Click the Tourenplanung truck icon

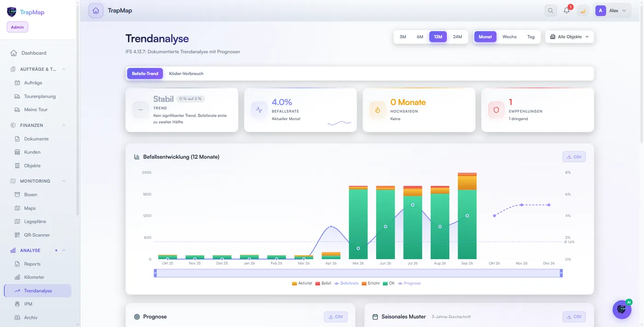(17, 96)
